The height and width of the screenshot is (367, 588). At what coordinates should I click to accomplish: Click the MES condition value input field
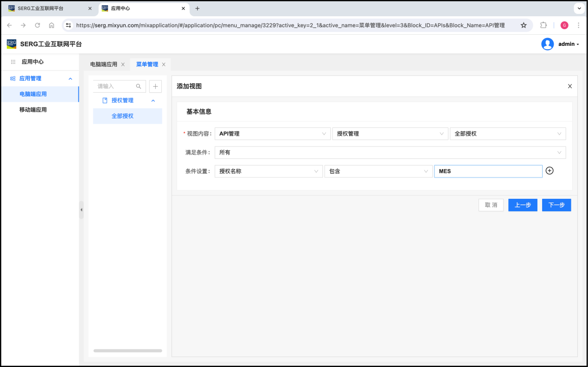tap(488, 171)
